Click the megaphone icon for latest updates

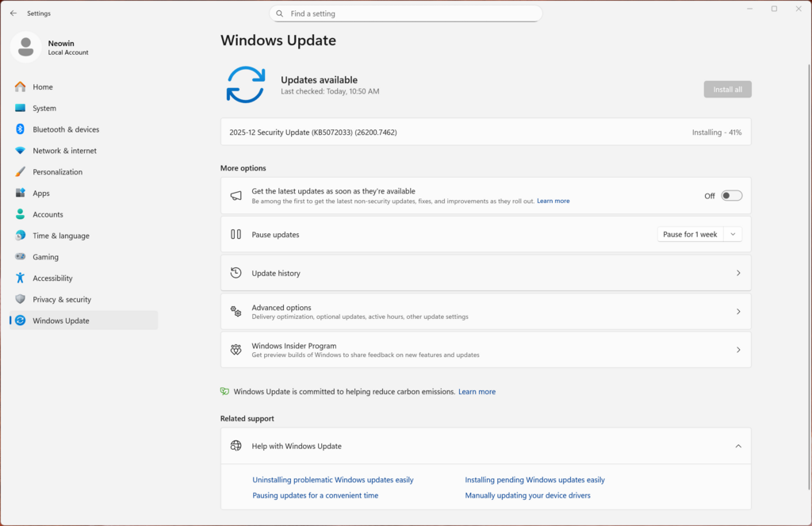pos(236,196)
